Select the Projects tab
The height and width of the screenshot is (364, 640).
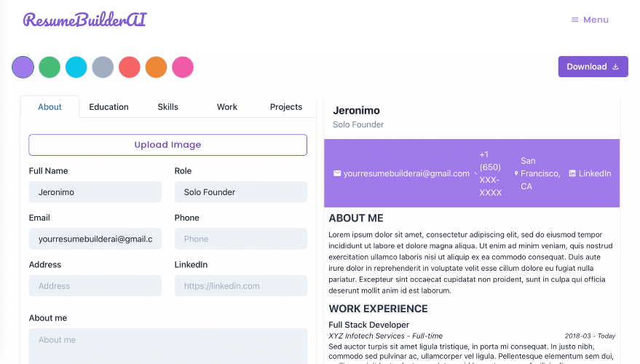pos(286,107)
